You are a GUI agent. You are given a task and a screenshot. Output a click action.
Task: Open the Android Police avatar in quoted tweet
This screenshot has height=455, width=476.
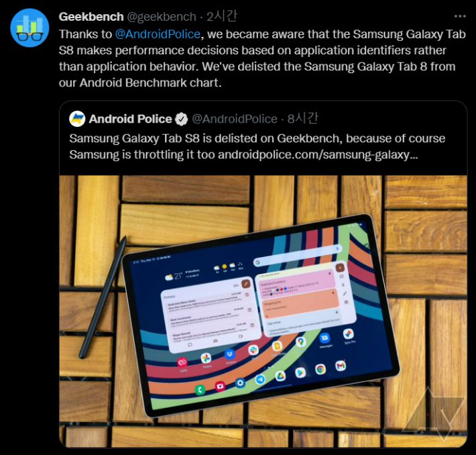point(77,119)
